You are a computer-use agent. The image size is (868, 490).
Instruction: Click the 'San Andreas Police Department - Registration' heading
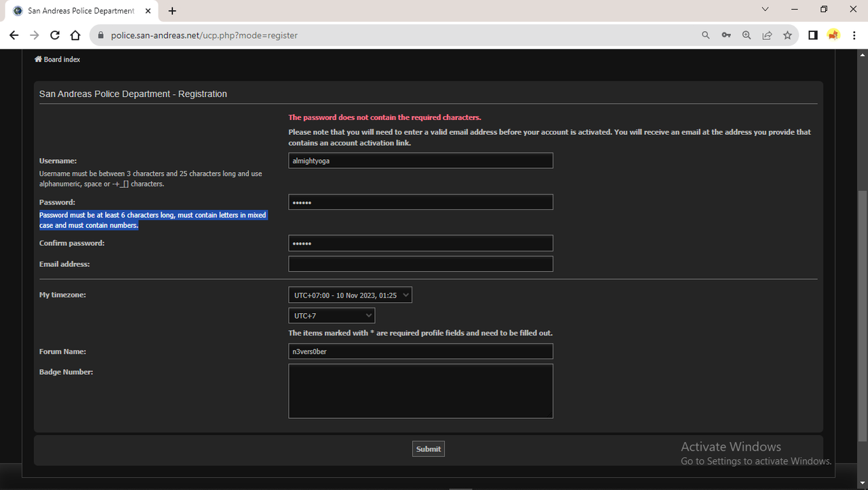pos(133,94)
